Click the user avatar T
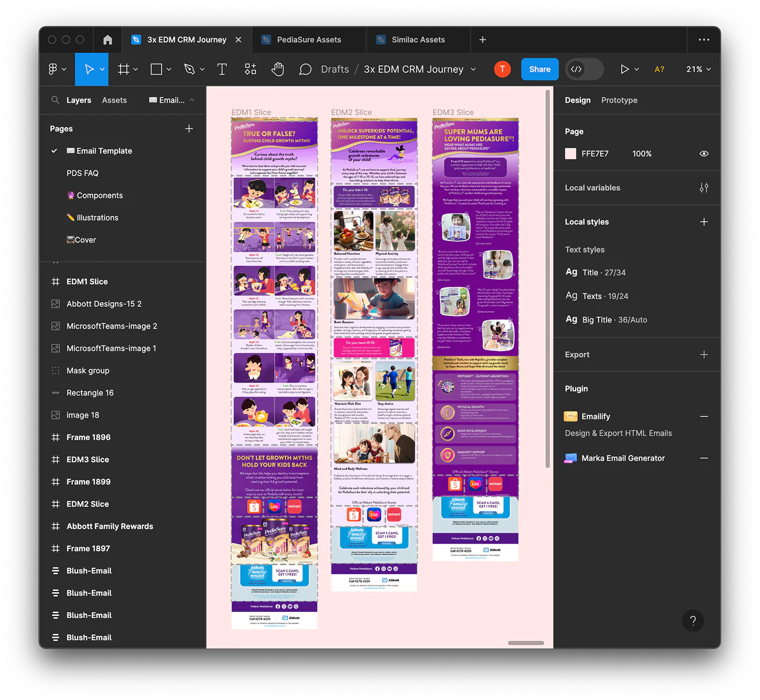Image resolution: width=760 pixels, height=700 pixels. [x=502, y=69]
